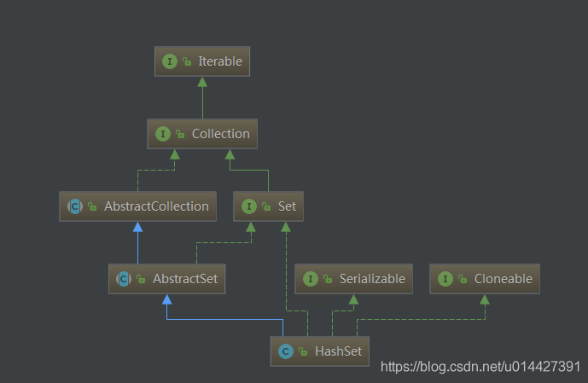Click the green lock icon on the HashSet node
588x383 pixels.
[303, 351]
